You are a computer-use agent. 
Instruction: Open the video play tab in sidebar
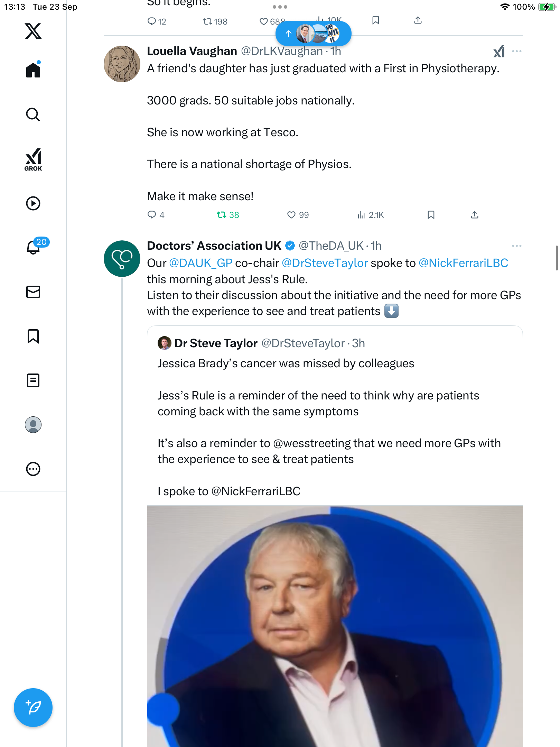[33, 203]
